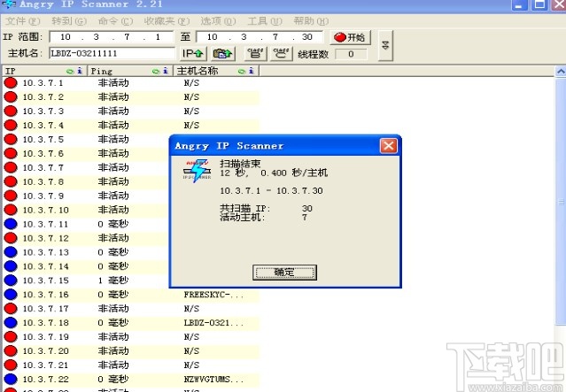
Task: Open the 工具(U) menu
Action: pos(265,21)
